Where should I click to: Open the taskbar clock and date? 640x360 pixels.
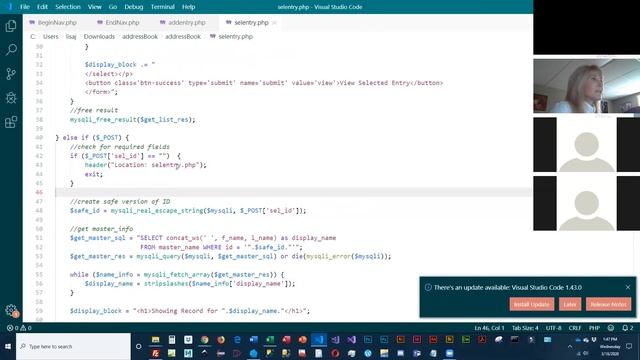[x=610, y=347]
